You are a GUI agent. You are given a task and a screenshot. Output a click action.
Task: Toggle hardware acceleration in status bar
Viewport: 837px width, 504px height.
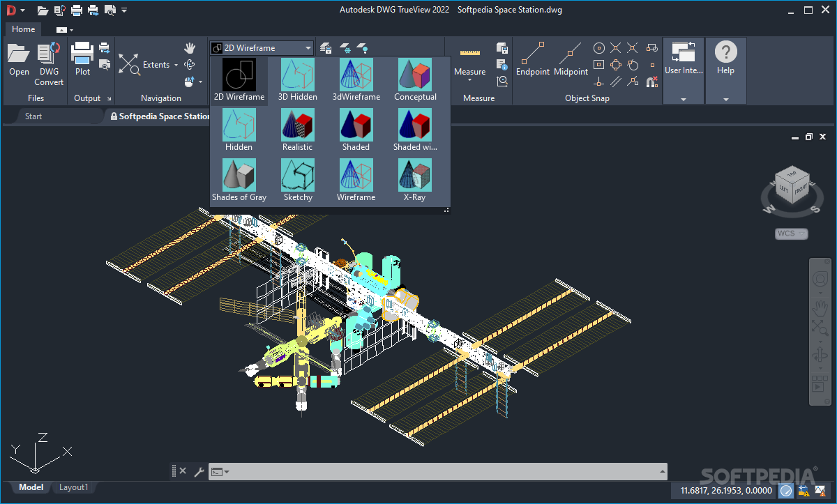pyautogui.click(x=786, y=491)
